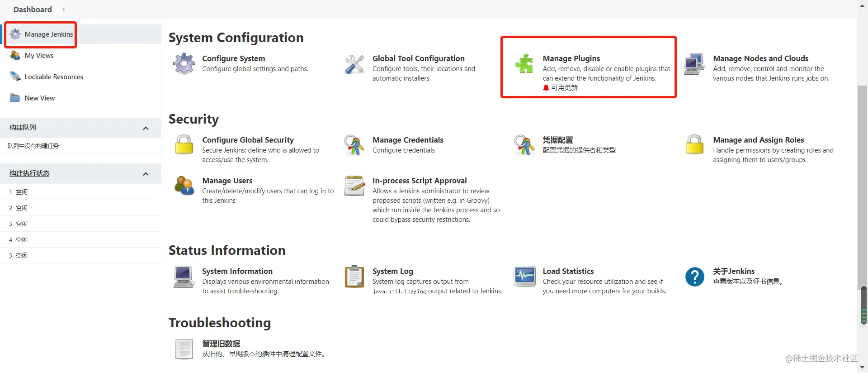
Task: Open the System Information title link
Action: click(237, 271)
